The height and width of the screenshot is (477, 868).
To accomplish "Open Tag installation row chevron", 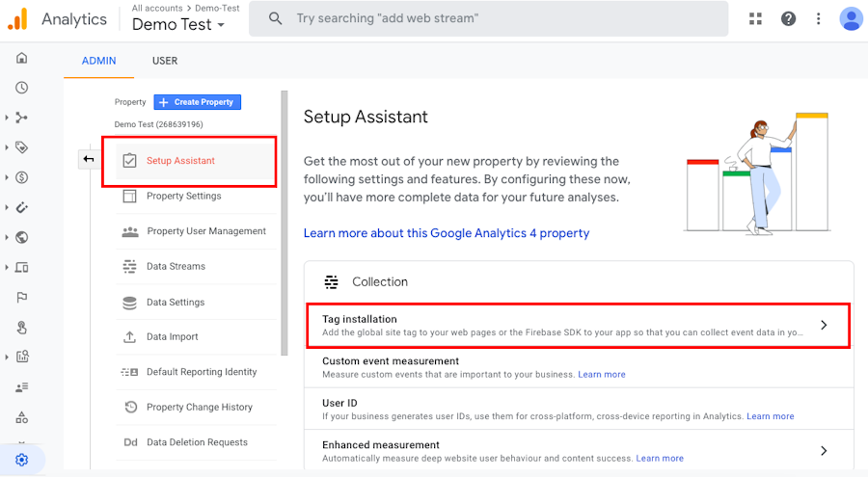I will point(824,325).
